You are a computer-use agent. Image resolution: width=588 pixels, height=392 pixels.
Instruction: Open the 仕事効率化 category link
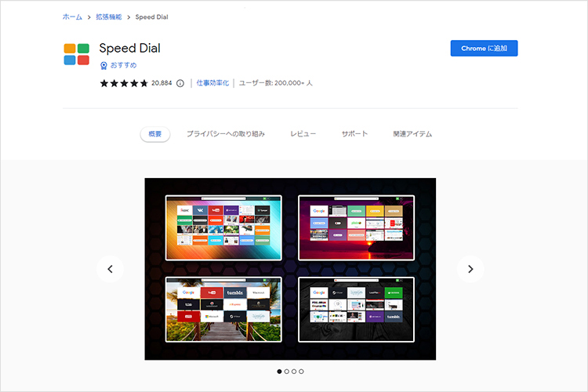pos(212,83)
